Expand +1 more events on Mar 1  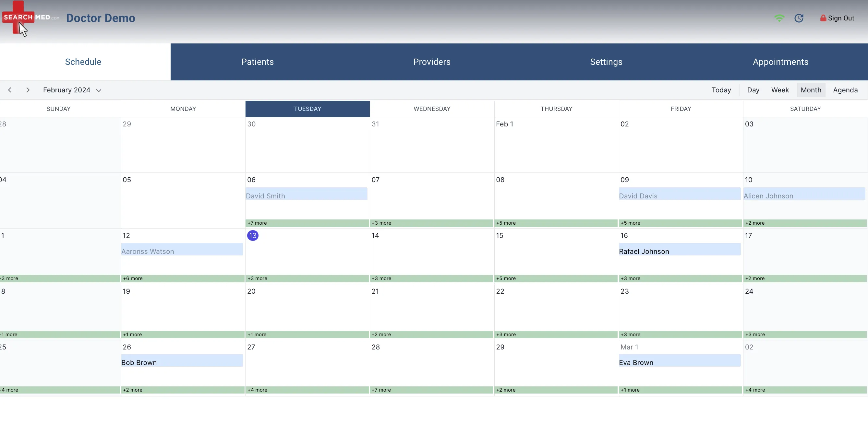[x=681, y=390]
